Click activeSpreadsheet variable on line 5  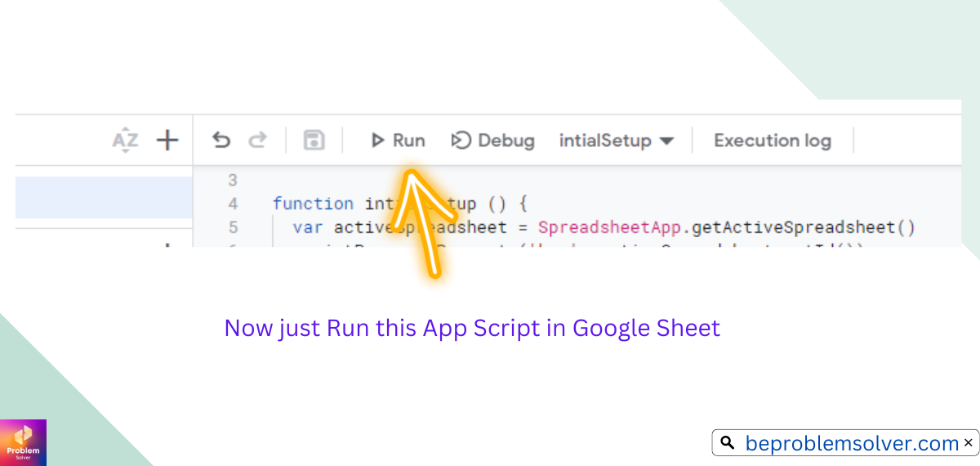click(421, 227)
